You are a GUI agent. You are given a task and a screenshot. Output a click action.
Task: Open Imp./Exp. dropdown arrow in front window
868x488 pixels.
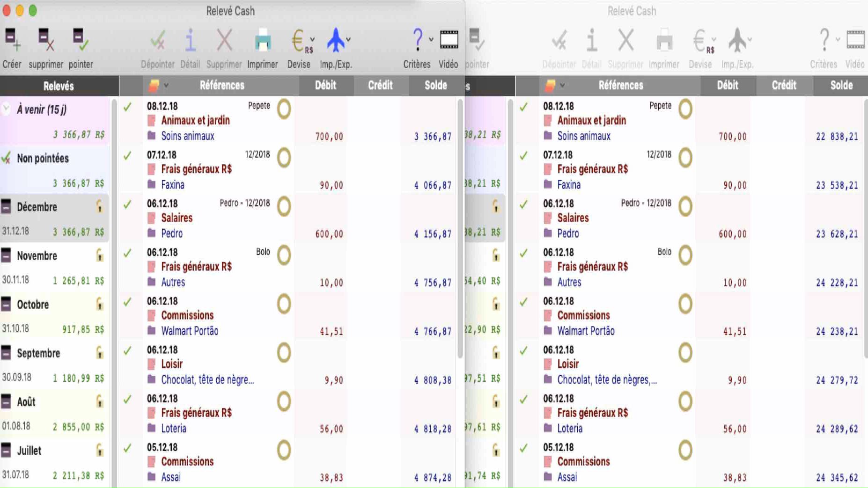(348, 39)
